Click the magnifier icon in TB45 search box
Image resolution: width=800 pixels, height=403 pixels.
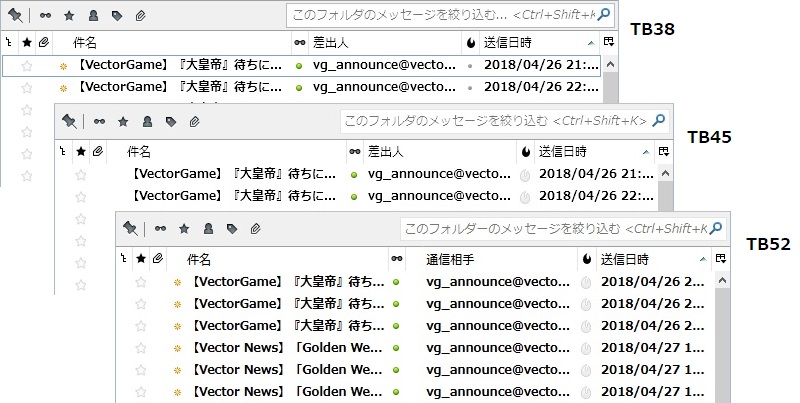point(659,122)
